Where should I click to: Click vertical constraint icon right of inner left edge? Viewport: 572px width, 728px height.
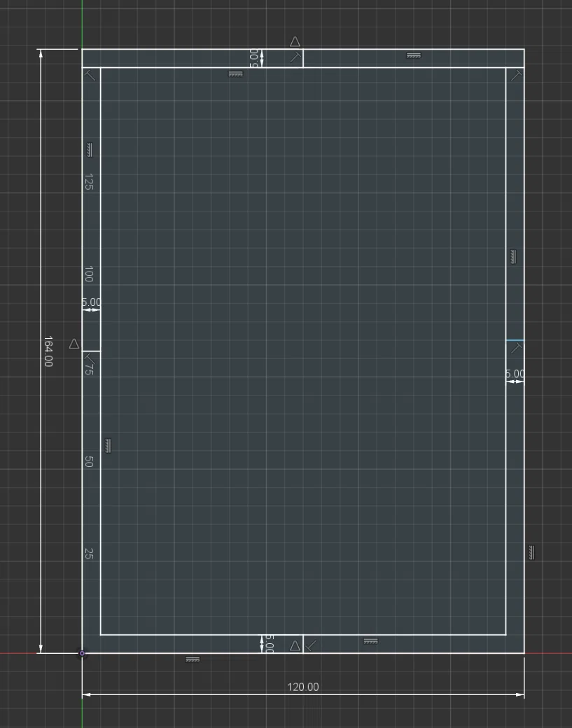point(109,446)
